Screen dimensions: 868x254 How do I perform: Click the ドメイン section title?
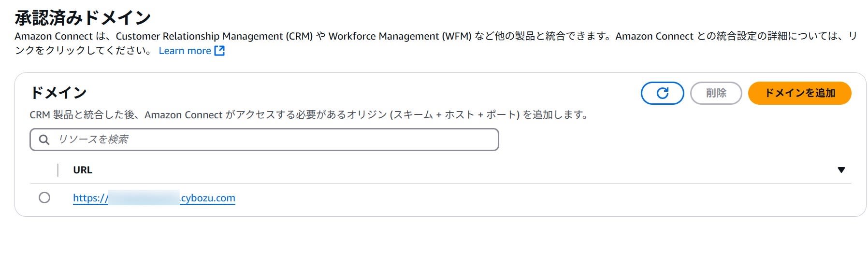(x=58, y=92)
